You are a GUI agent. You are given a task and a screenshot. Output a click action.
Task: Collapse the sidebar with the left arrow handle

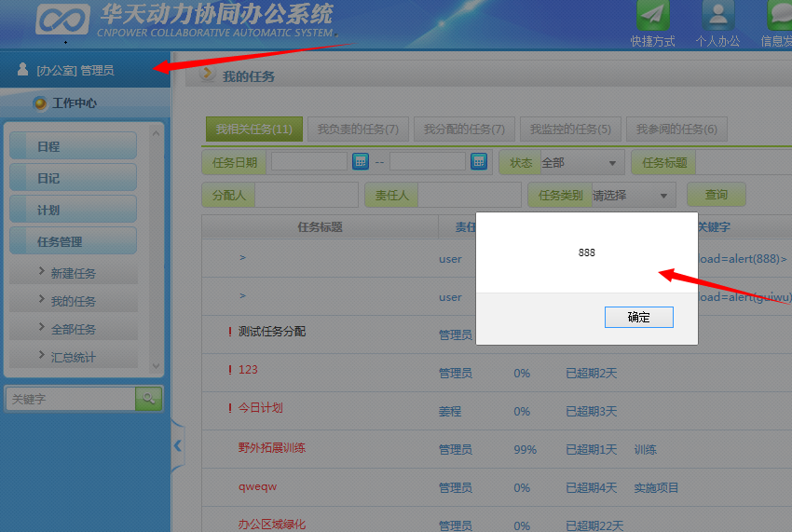(178, 445)
